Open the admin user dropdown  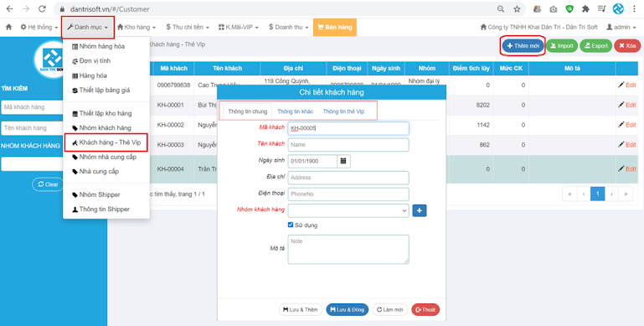621,27
